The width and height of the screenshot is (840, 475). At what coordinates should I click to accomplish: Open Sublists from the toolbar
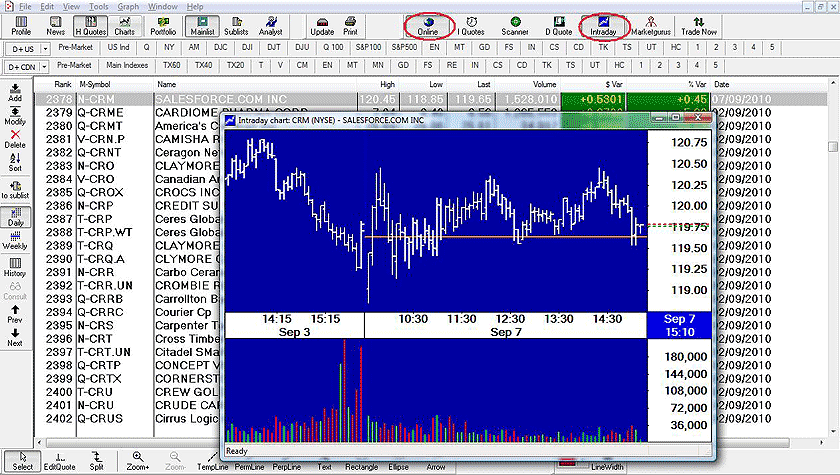(236, 26)
